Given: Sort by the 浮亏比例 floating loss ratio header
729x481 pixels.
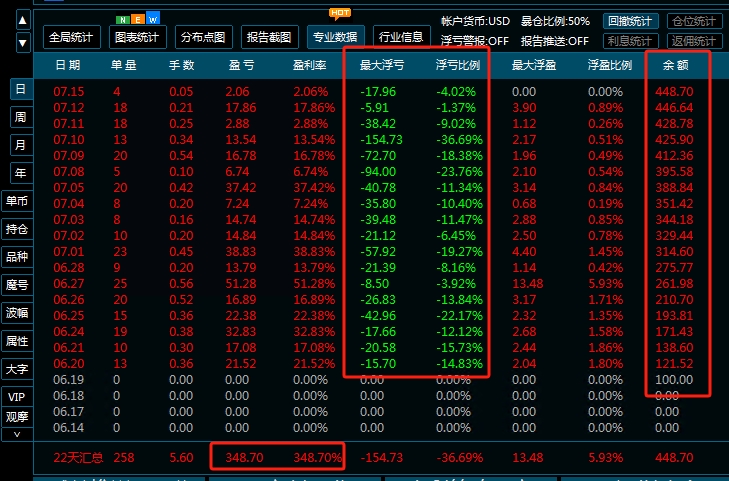Looking at the screenshot, I should 457,65.
